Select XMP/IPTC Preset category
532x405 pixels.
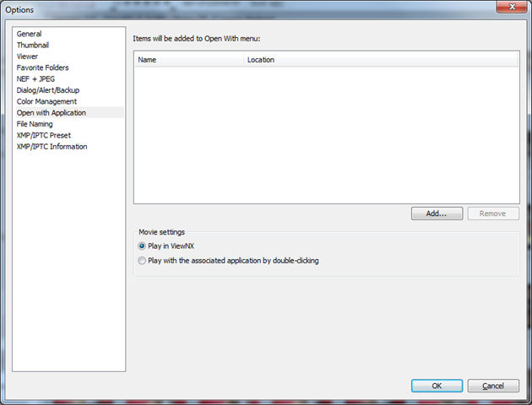(x=43, y=135)
